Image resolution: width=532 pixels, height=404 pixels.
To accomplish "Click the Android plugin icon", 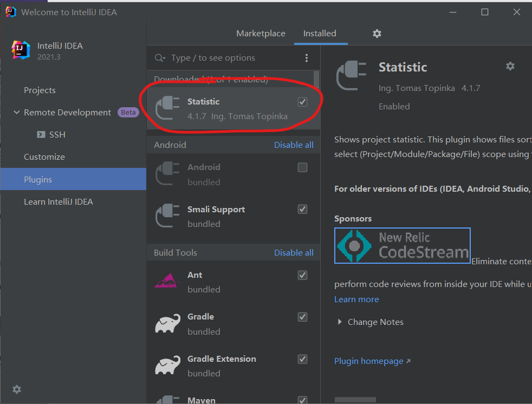I will pos(167,173).
